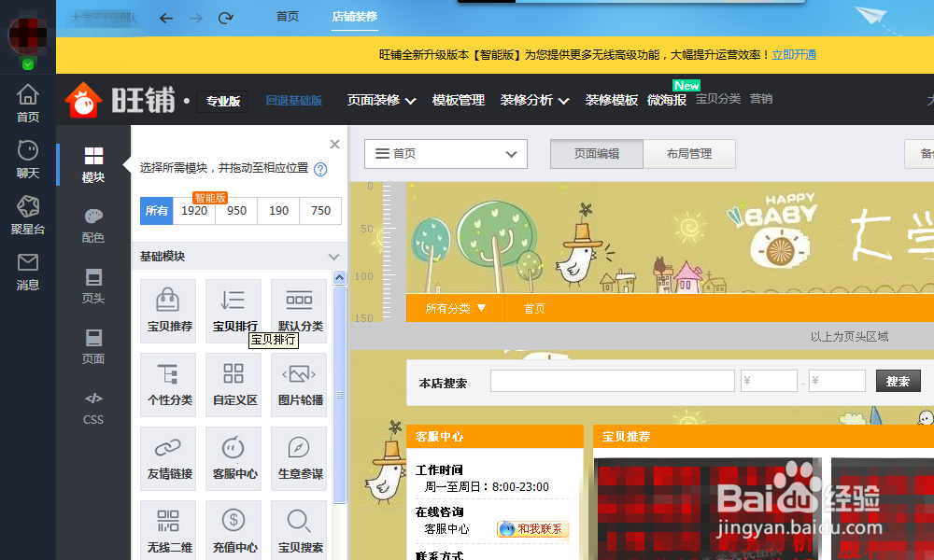
Task: Click the minimum price input field
Action: coord(769,381)
